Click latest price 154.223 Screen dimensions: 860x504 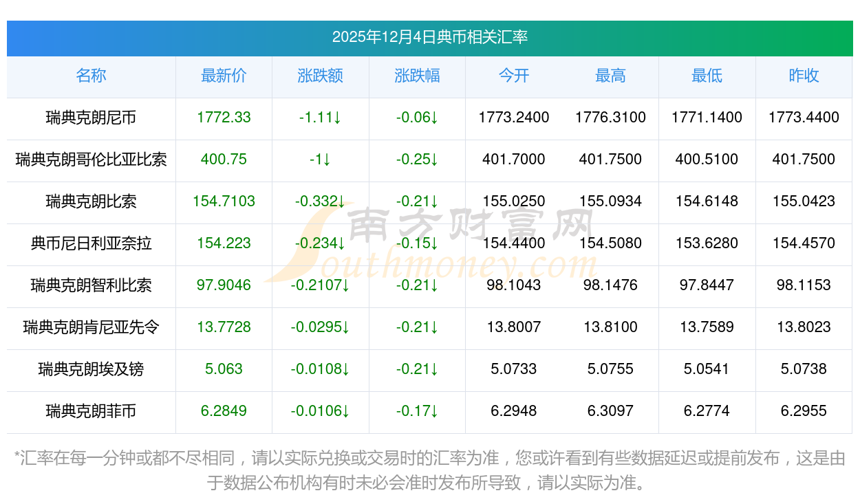tap(224, 243)
